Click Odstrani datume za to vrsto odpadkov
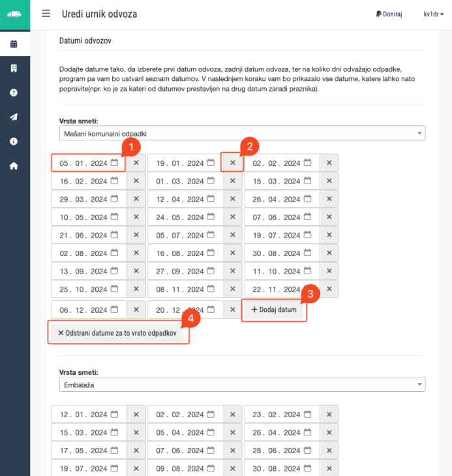This screenshot has height=476, width=452. [x=117, y=332]
